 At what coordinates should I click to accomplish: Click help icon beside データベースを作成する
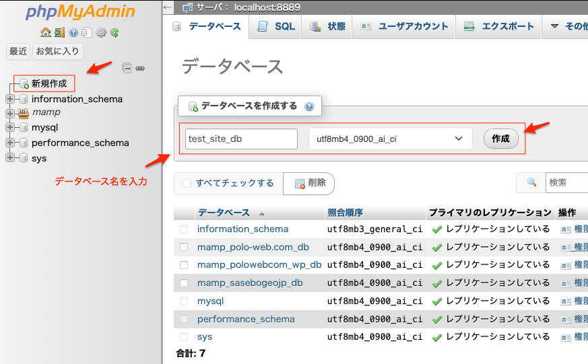[309, 106]
